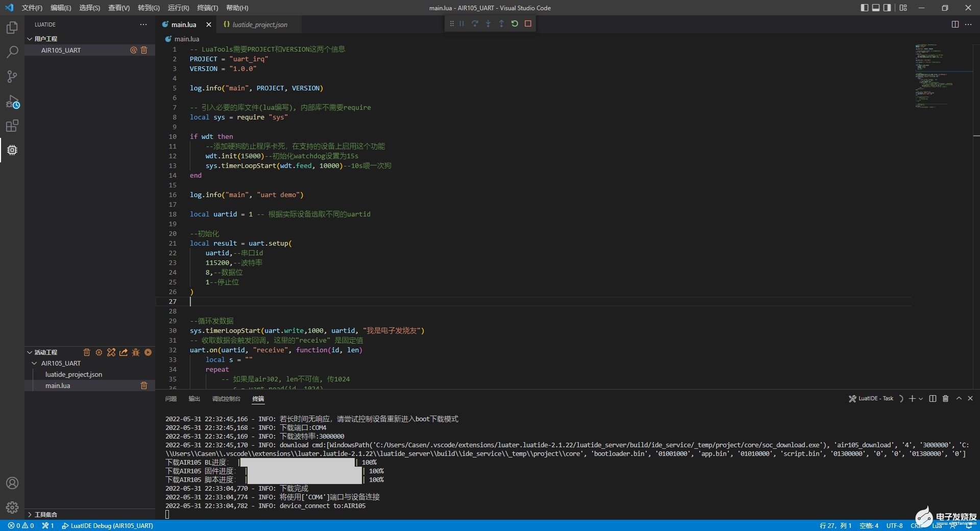This screenshot has width=980, height=531.
Task: Switch to the 输出 panel tab
Action: [x=194, y=399]
